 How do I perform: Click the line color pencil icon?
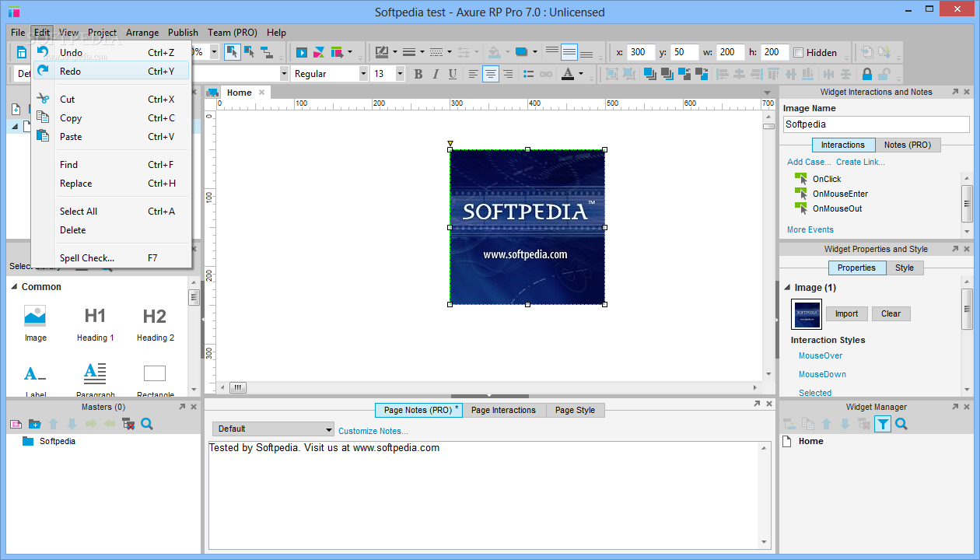pos(382,52)
